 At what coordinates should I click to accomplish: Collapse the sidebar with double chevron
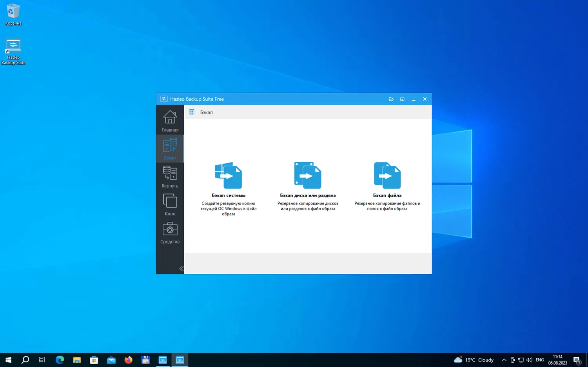coord(181,269)
